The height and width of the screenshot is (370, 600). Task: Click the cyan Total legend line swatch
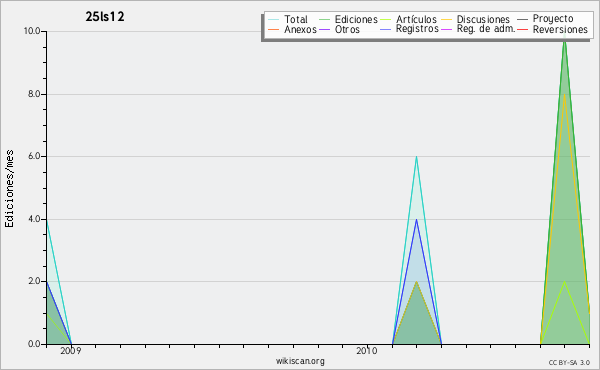pos(274,19)
